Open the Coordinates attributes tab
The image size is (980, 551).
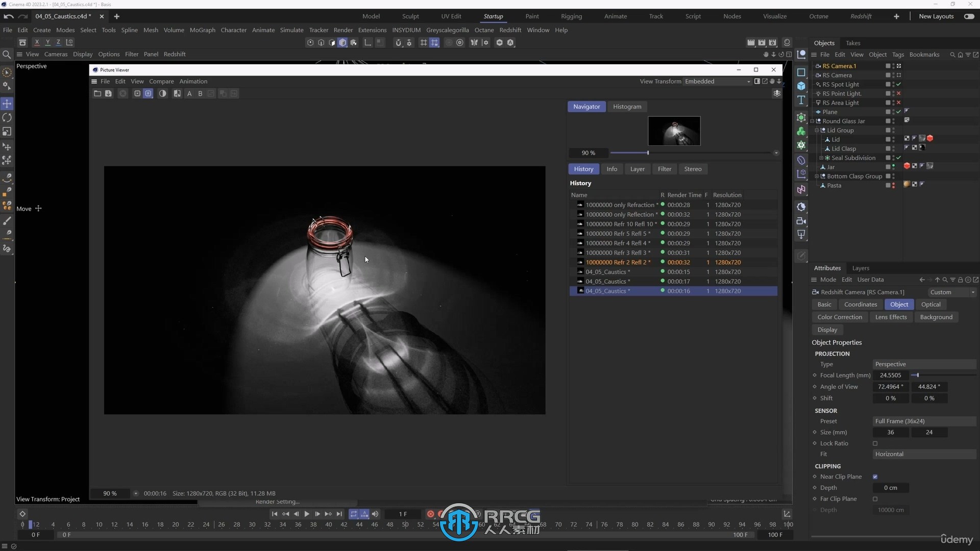pyautogui.click(x=861, y=305)
